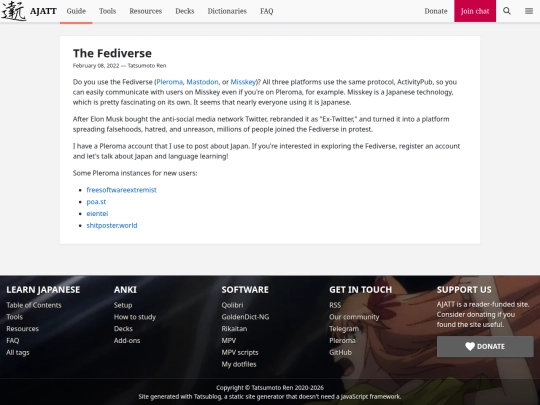Click the Copyright Tatsumoto Ren 2020-2026 text

[270, 388]
